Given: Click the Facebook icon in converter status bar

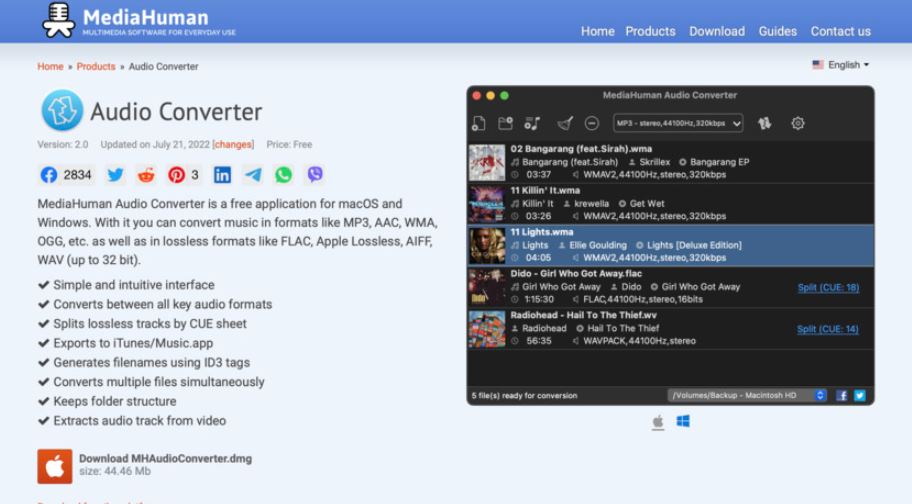Looking at the screenshot, I should point(842,395).
